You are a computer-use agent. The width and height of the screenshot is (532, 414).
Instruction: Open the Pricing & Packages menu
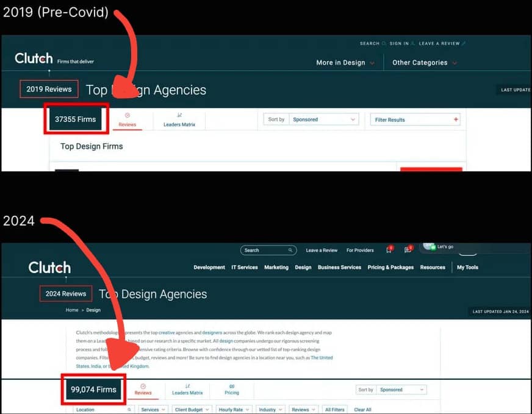click(x=390, y=267)
